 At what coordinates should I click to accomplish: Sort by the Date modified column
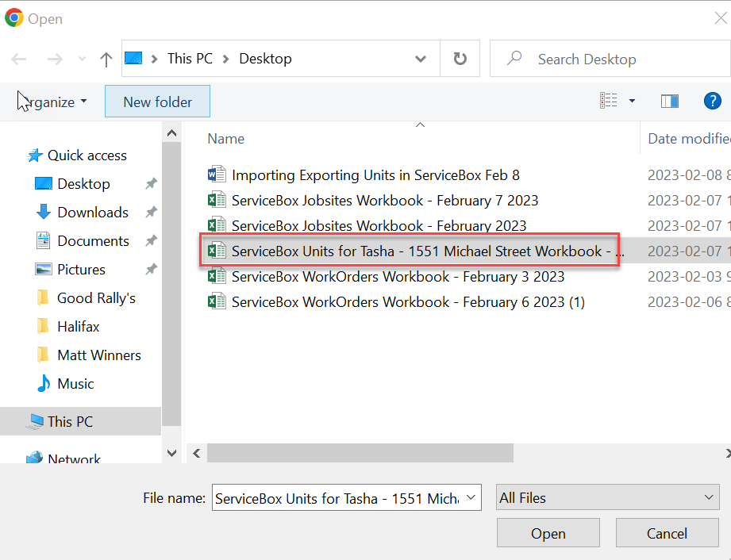click(689, 138)
